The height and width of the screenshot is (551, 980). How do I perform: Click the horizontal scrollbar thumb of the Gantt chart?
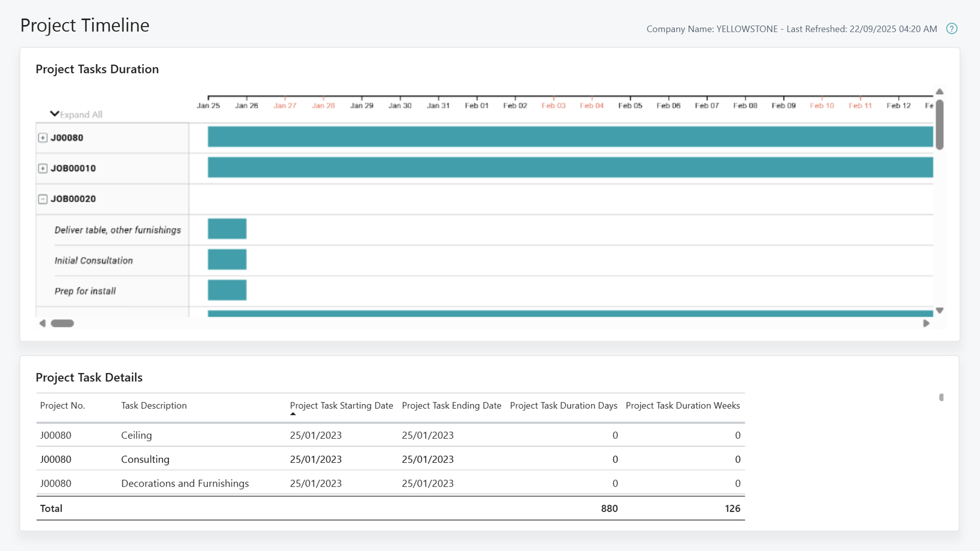coord(62,323)
